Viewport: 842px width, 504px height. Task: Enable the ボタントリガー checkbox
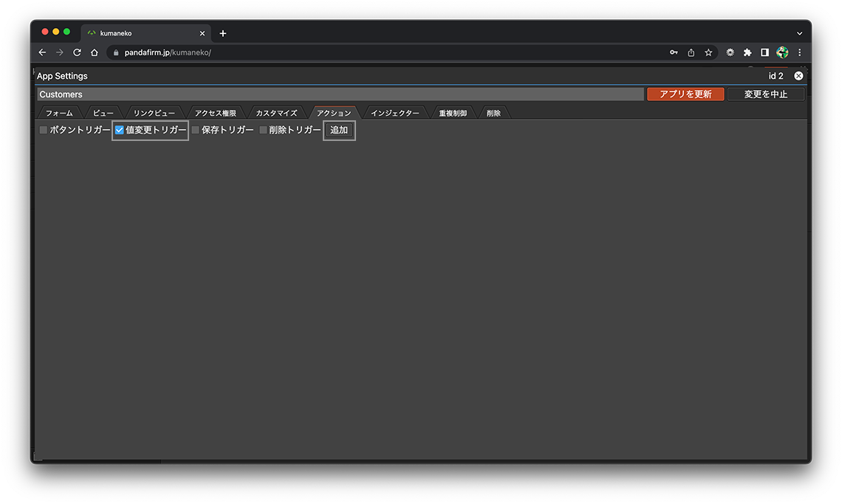click(x=44, y=130)
